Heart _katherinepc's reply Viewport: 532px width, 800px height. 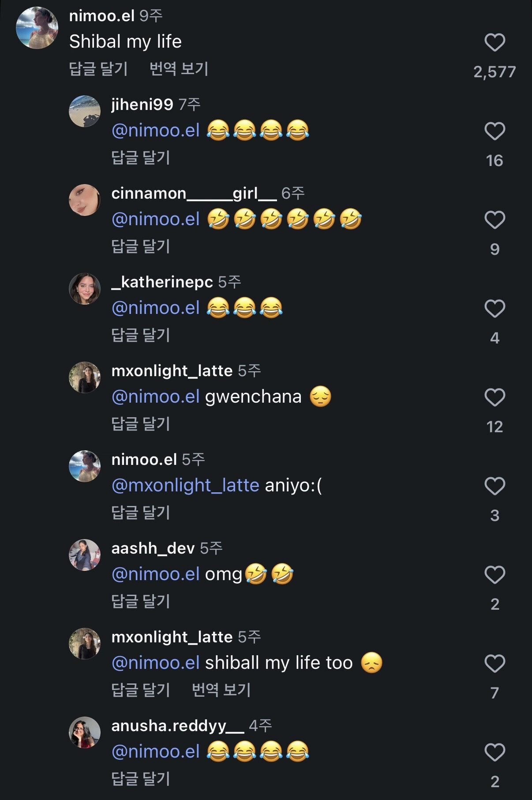point(495,309)
